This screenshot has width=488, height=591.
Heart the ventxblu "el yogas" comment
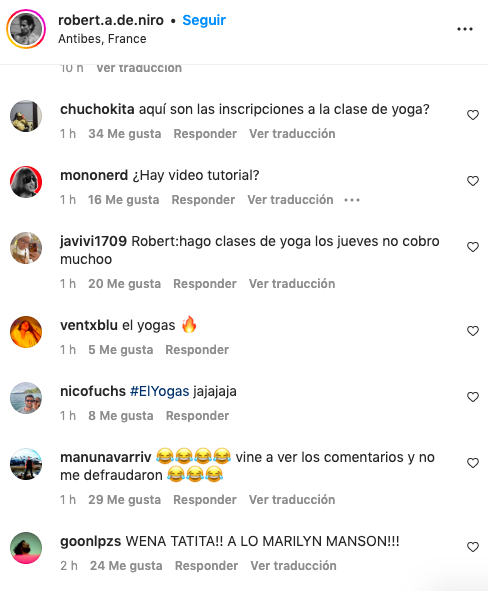(x=473, y=331)
